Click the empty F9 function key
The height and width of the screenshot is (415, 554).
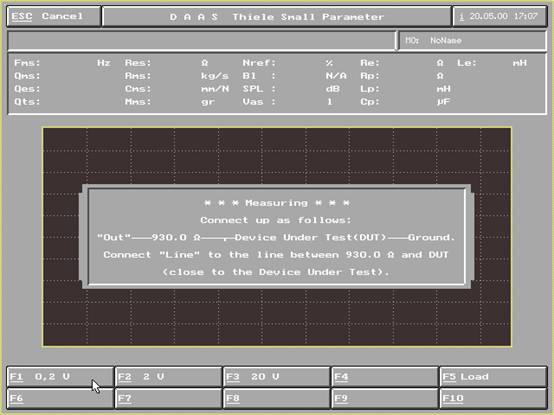point(385,398)
